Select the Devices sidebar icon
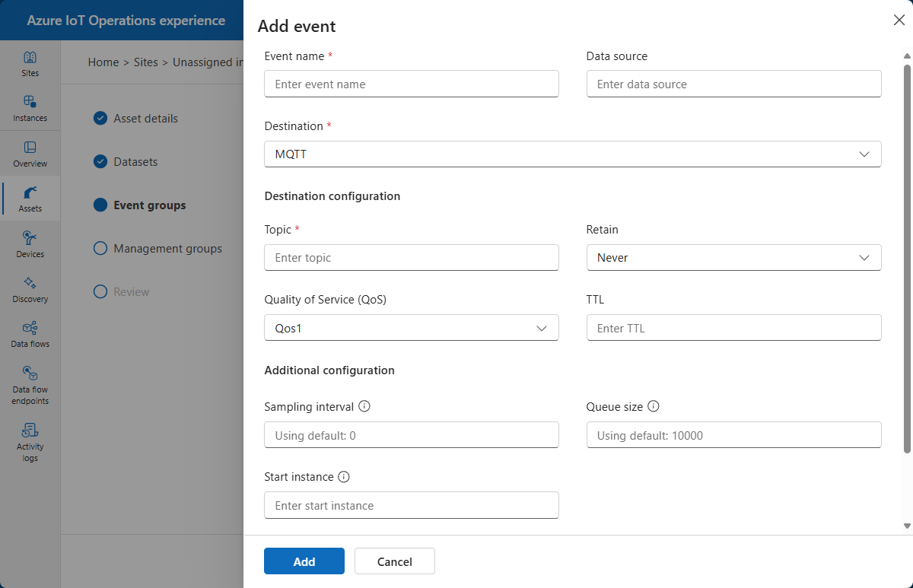The height and width of the screenshot is (588, 913). click(x=30, y=238)
